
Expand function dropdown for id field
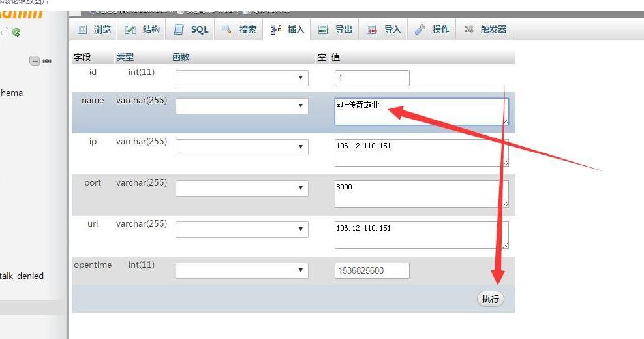(x=241, y=78)
